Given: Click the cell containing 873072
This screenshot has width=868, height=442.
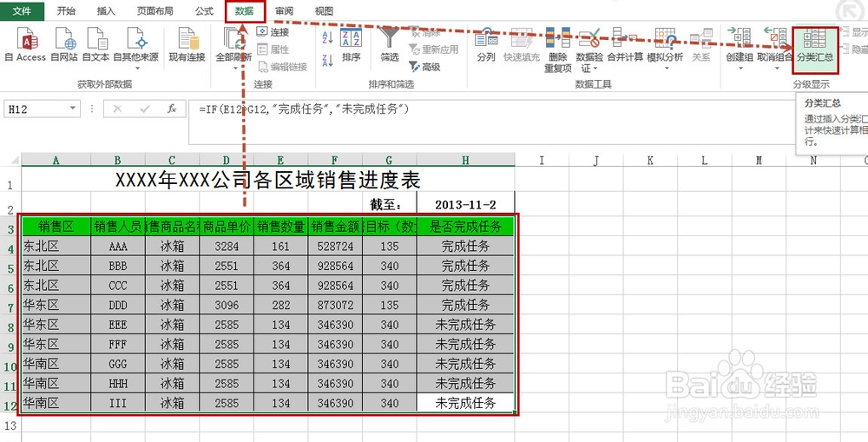Looking at the screenshot, I should pos(335,305).
